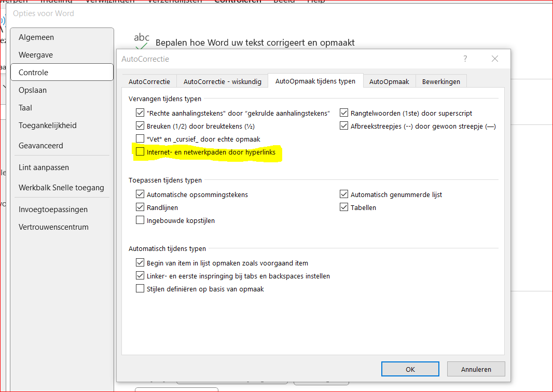The height and width of the screenshot is (392, 553).
Task: Click the AutoCorrectie dialog help question mark
Action: pyautogui.click(x=465, y=59)
